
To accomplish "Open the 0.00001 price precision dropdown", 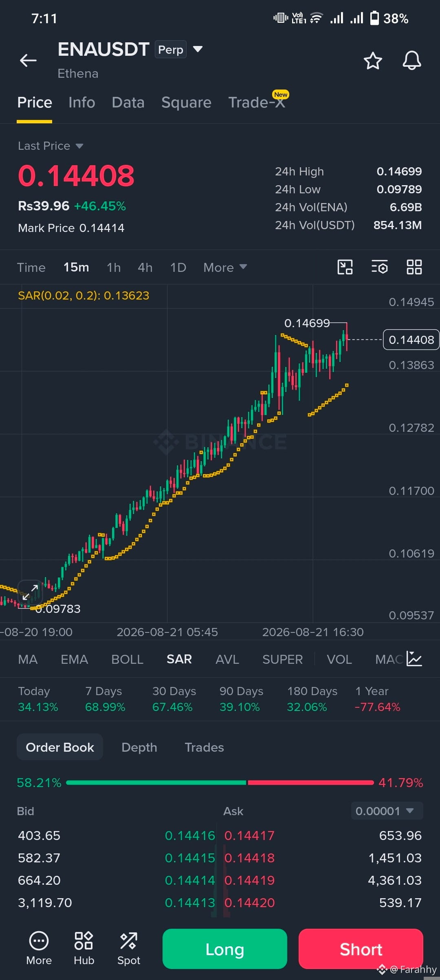I will tap(387, 811).
